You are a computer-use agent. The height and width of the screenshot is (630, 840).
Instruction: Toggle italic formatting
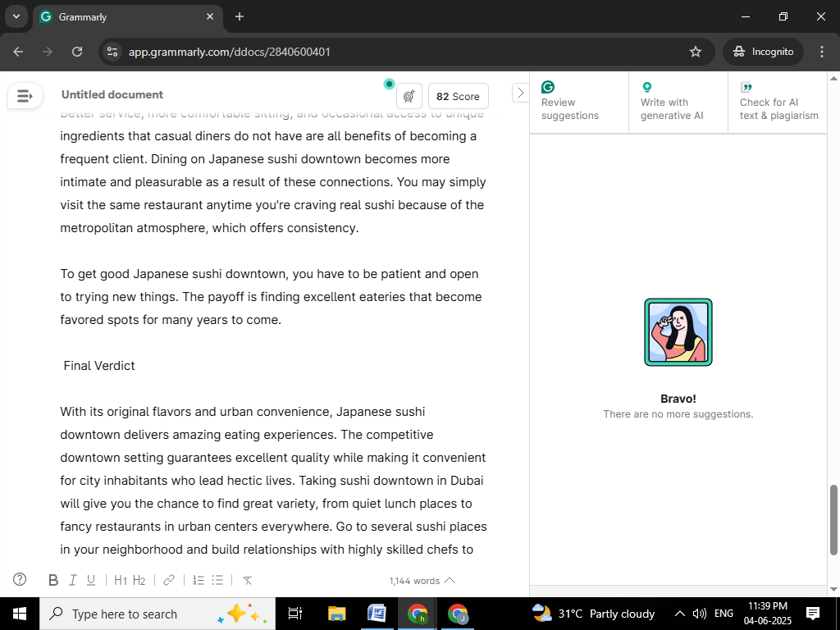pyautogui.click(x=73, y=580)
